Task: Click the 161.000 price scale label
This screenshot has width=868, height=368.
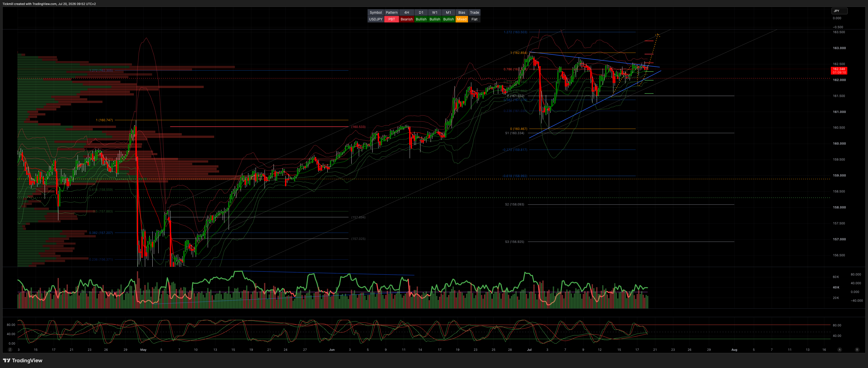Action: [x=839, y=112]
